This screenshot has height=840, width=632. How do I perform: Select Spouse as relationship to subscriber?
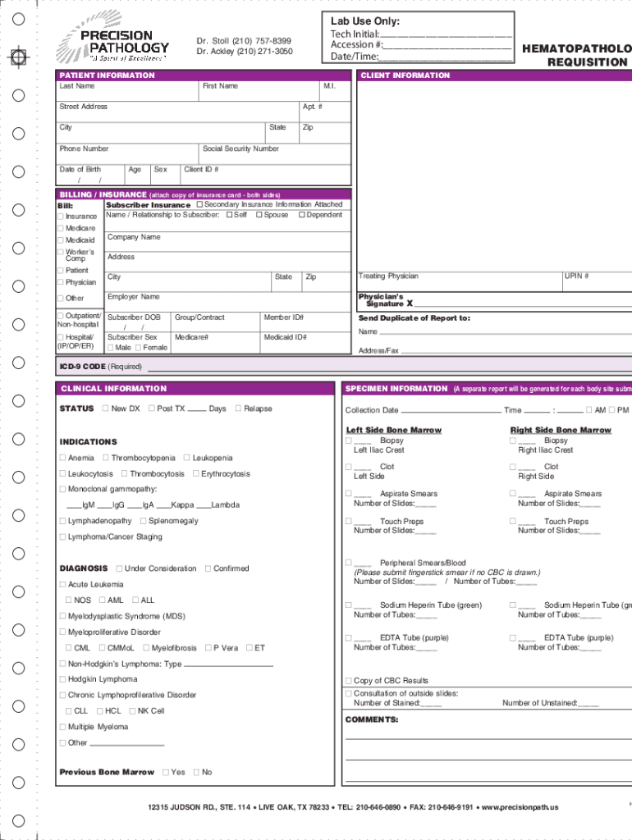pyautogui.click(x=259, y=215)
